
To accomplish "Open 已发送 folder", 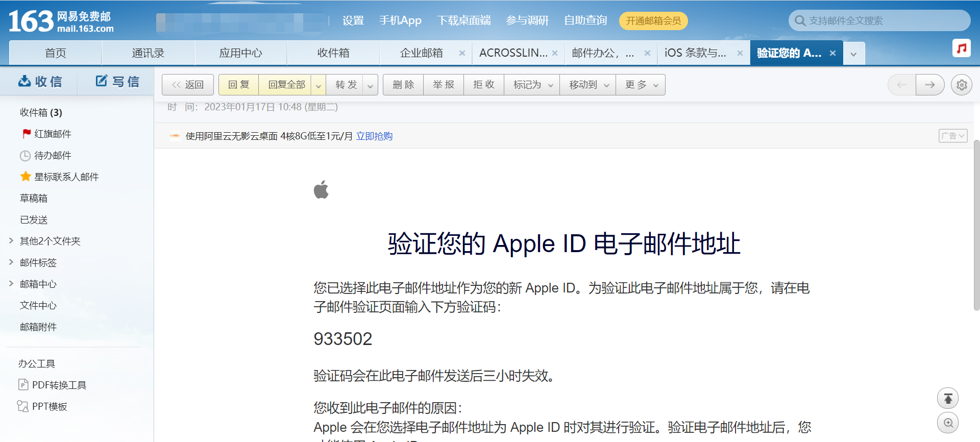I will (34, 219).
